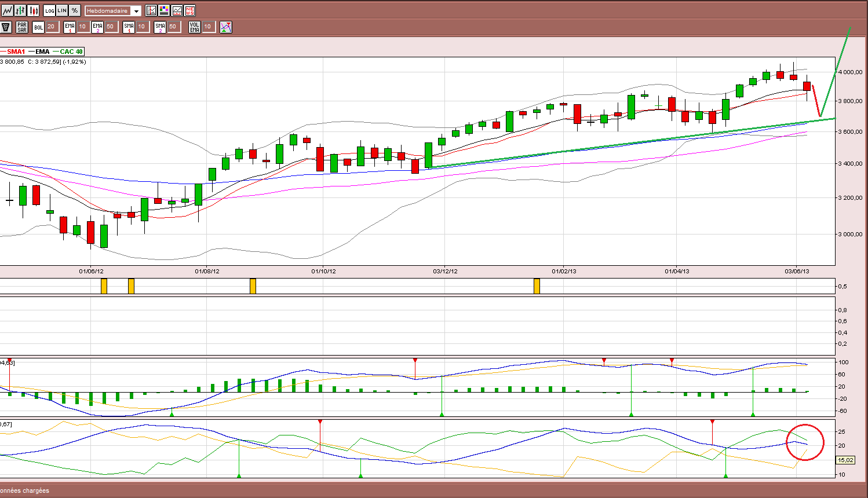Toggle the SMA 1 moving average
868x498 pixels.
129,27
